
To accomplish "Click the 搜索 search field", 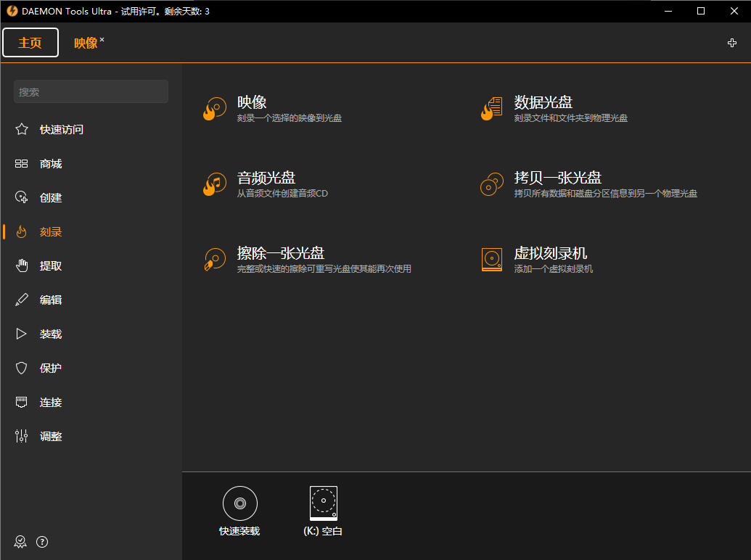I will click(x=90, y=91).
